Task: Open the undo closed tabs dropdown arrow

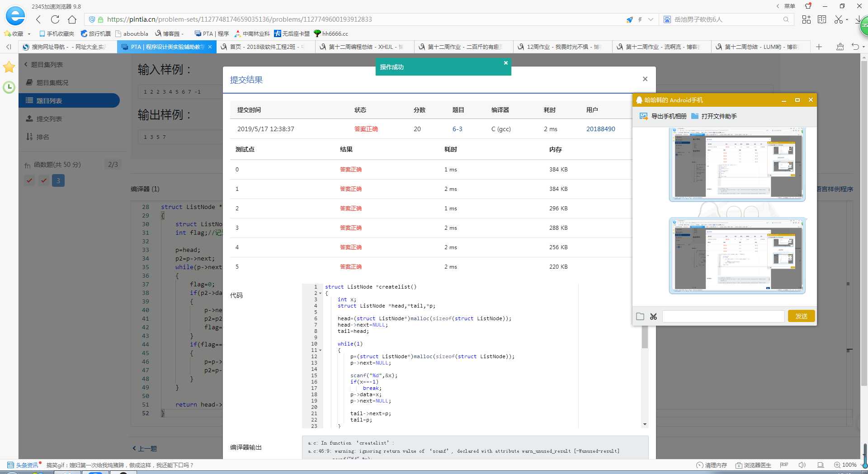Action: coord(863,47)
